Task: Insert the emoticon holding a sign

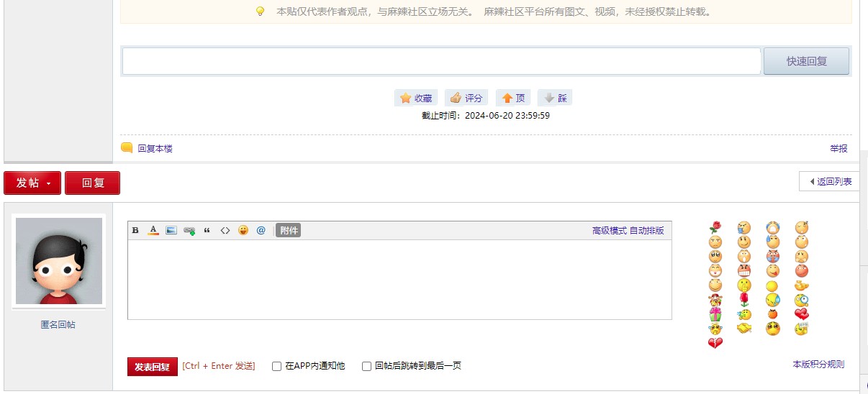Action: [802, 329]
